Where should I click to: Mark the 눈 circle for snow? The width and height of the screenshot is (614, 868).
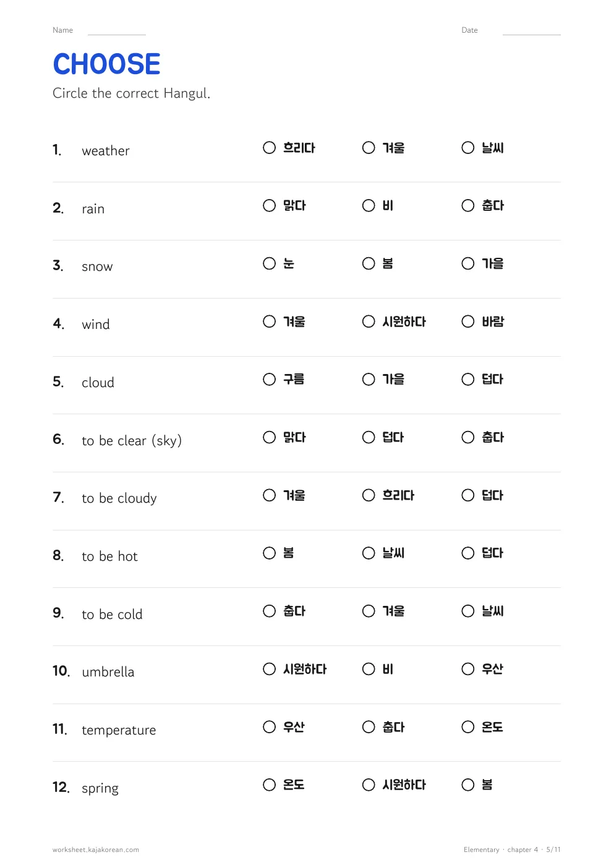click(x=269, y=263)
